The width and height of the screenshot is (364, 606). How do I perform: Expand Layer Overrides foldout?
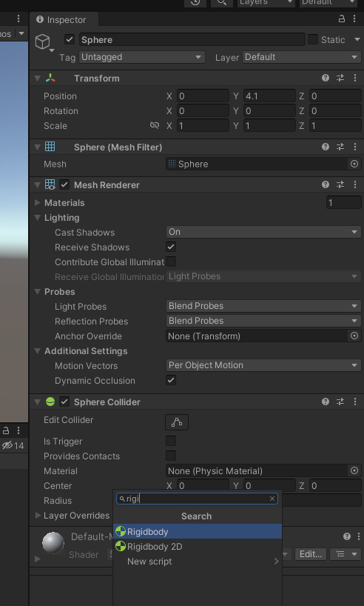pos(38,515)
